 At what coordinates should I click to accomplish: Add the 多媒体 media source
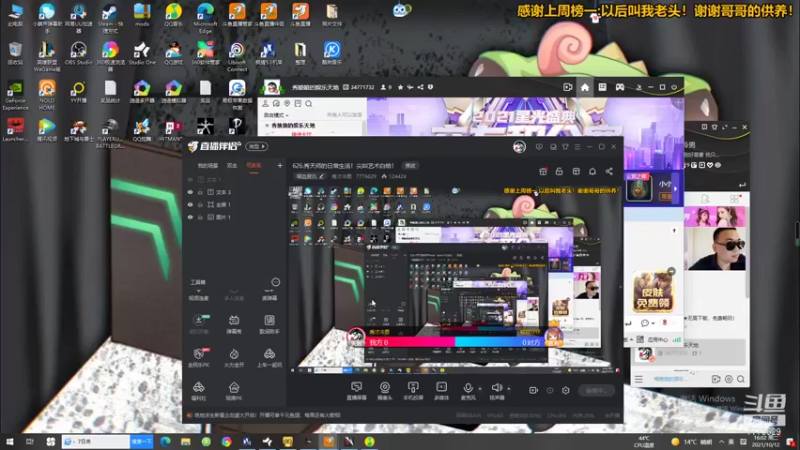(x=441, y=391)
